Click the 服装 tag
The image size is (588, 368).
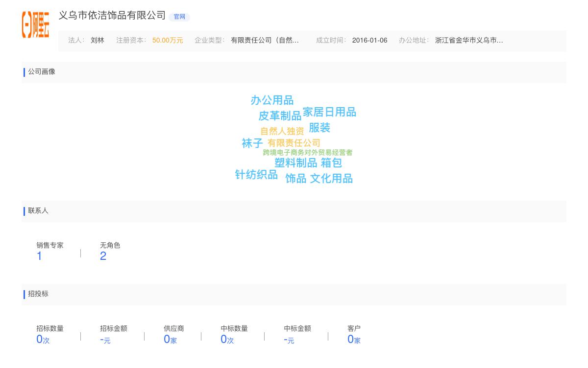click(319, 128)
